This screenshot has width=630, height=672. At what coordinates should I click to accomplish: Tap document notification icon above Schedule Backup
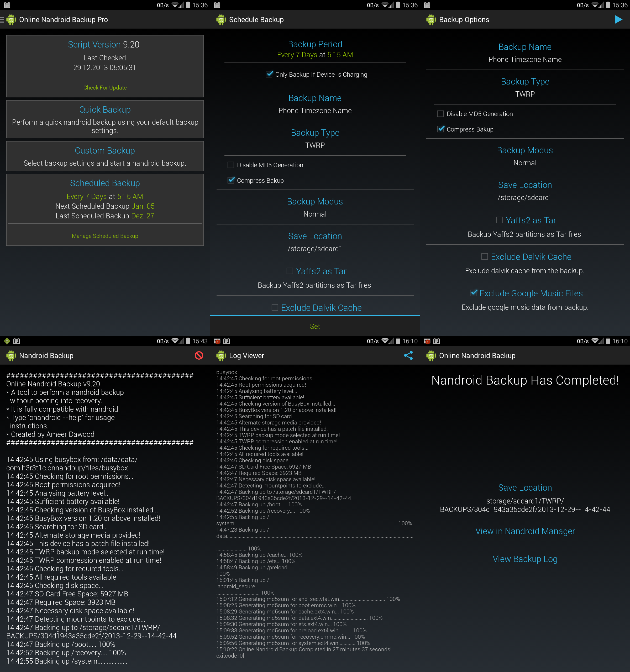217,5
